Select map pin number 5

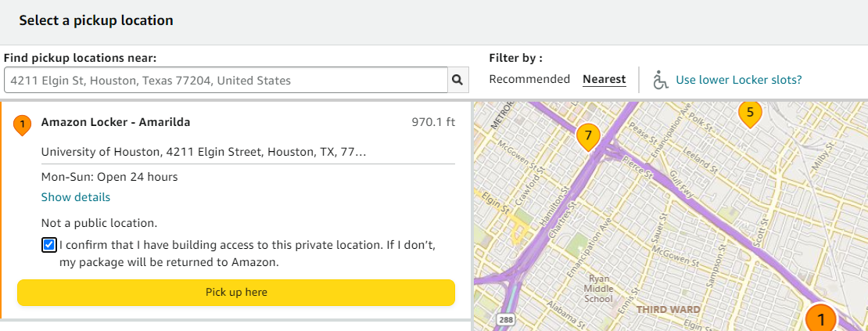point(750,113)
